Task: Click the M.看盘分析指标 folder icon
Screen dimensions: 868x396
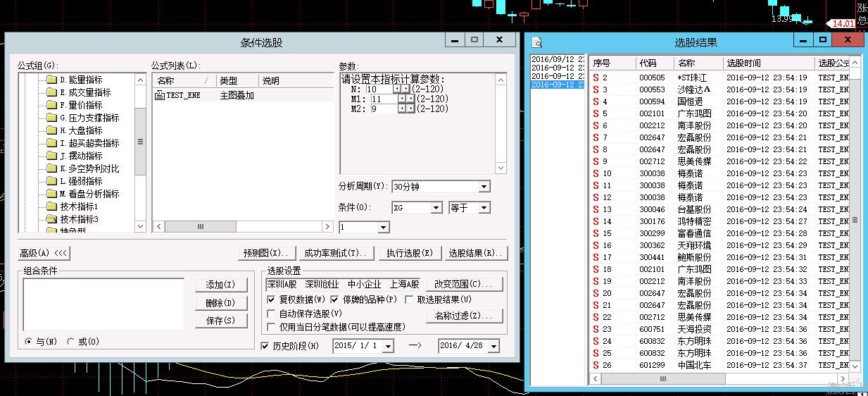Action: point(51,194)
